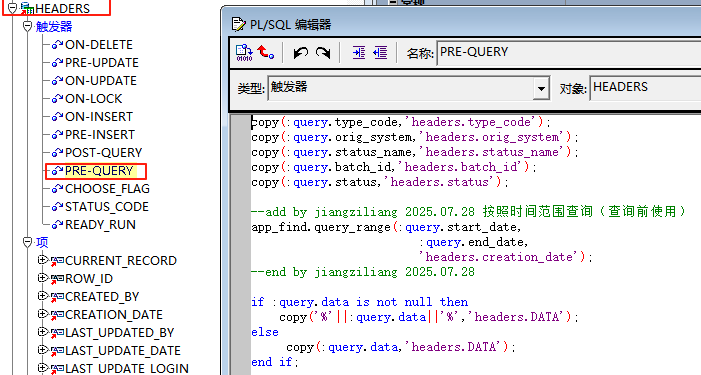Expand the ROW_ID item node
Viewport: 701px width, 375px height.
(x=42, y=278)
